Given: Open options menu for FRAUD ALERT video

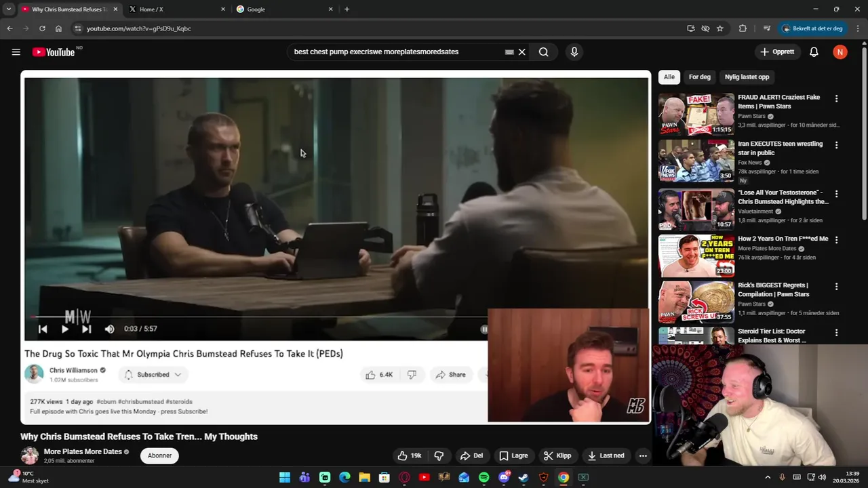Looking at the screenshot, I should point(836,98).
